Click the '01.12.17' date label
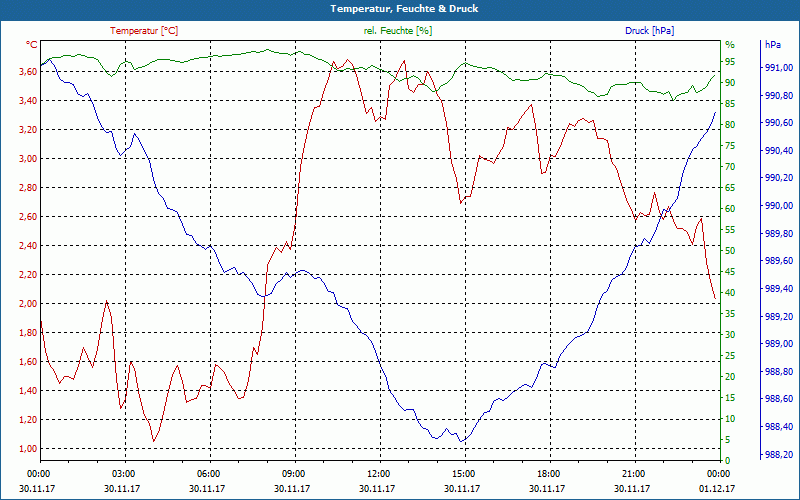The width and height of the screenshot is (800, 500). point(718,489)
